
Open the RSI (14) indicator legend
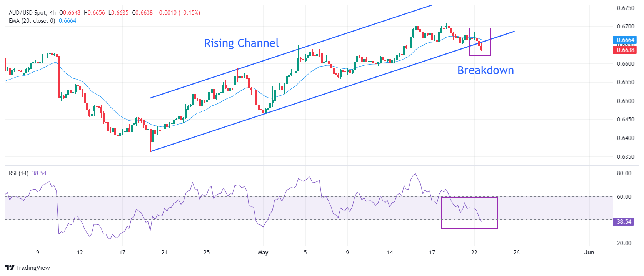click(x=18, y=173)
